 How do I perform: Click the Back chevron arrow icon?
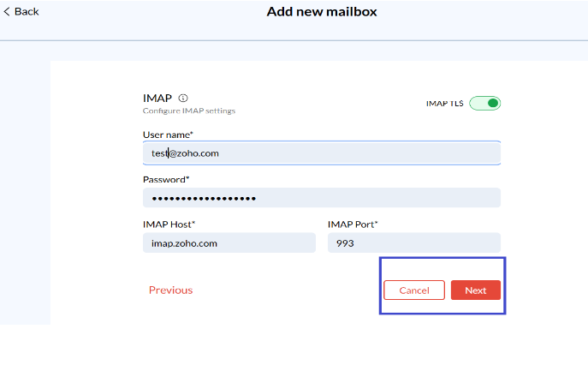(x=7, y=12)
